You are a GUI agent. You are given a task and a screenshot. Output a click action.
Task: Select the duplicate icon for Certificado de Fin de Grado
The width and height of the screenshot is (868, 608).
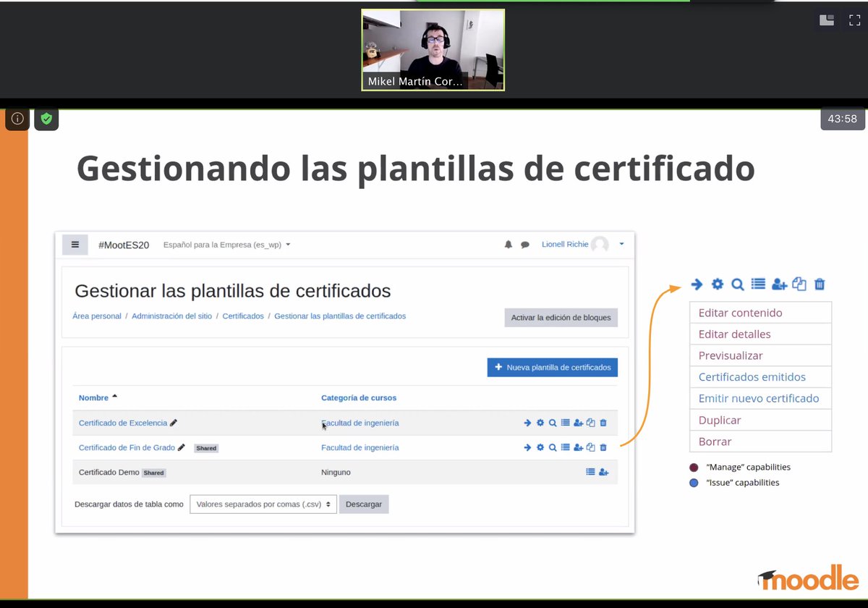(591, 447)
